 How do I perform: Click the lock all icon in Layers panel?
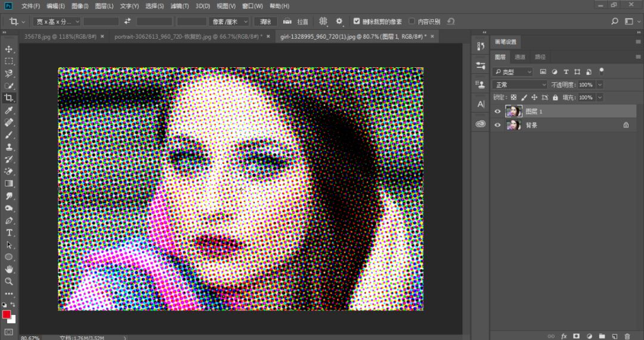coord(555,98)
